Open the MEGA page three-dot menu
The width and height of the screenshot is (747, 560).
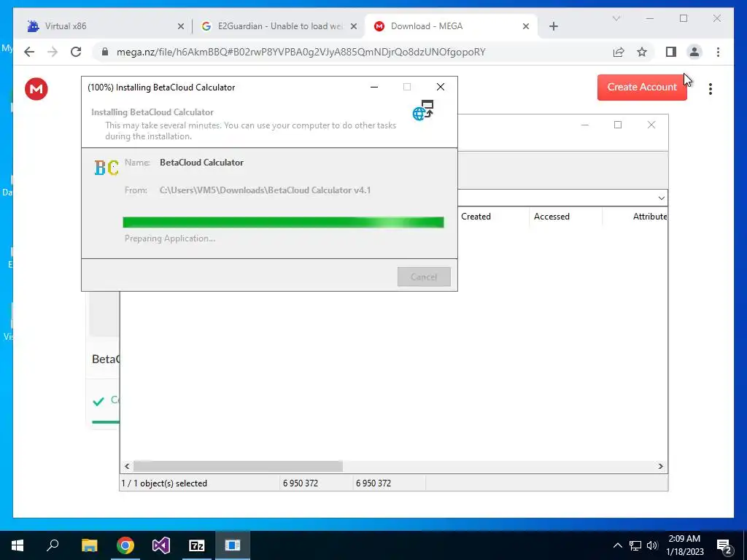(x=711, y=88)
